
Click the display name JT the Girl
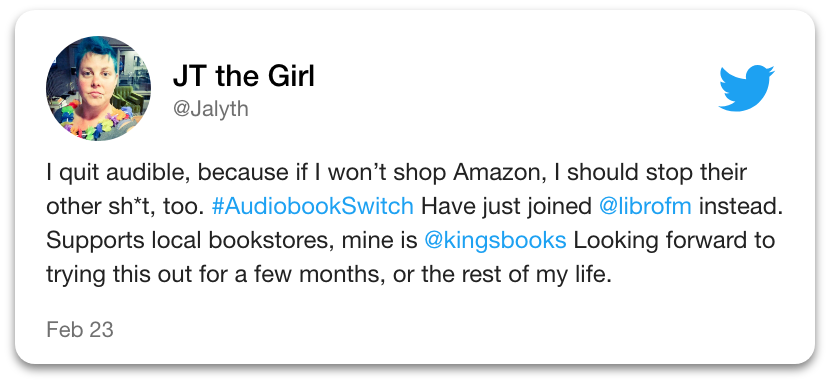243,77
